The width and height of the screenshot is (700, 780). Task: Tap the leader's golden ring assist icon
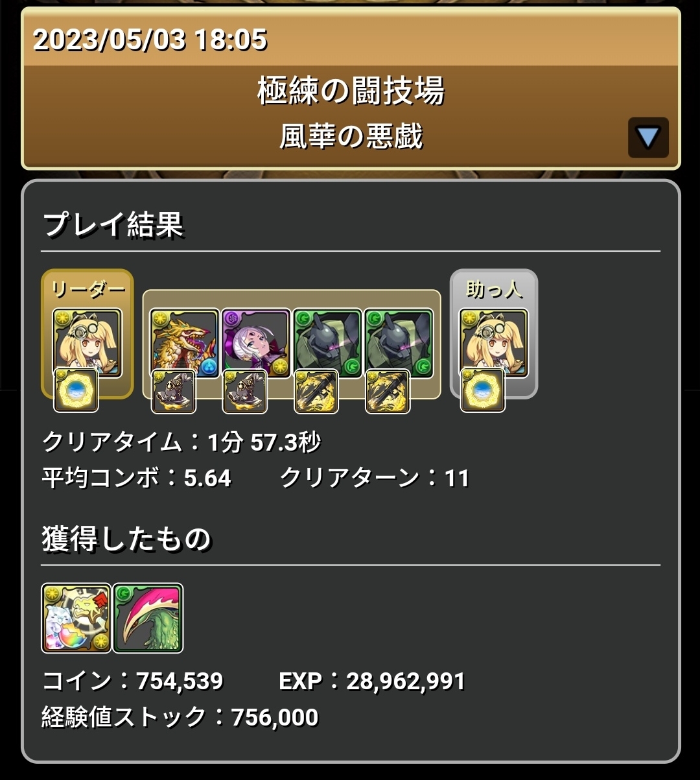[76, 390]
